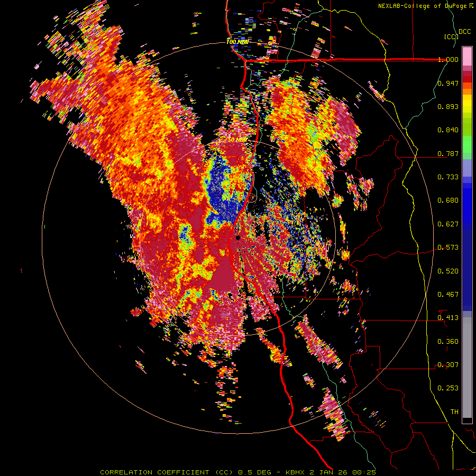The height and width of the screenshot is (476, 476).
Task: Select the 0.413 legend value
Action: pyautogui.click(x=448, y=318)
